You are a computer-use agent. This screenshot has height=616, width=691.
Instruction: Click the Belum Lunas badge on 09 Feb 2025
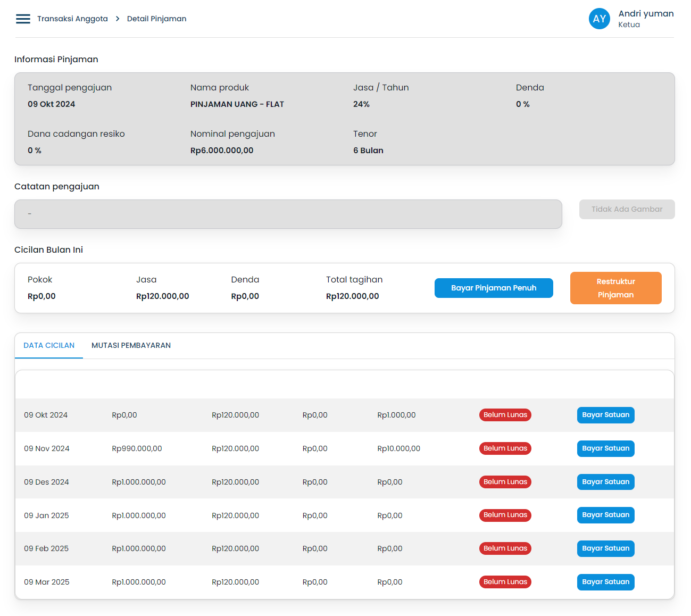pos(505,548)
